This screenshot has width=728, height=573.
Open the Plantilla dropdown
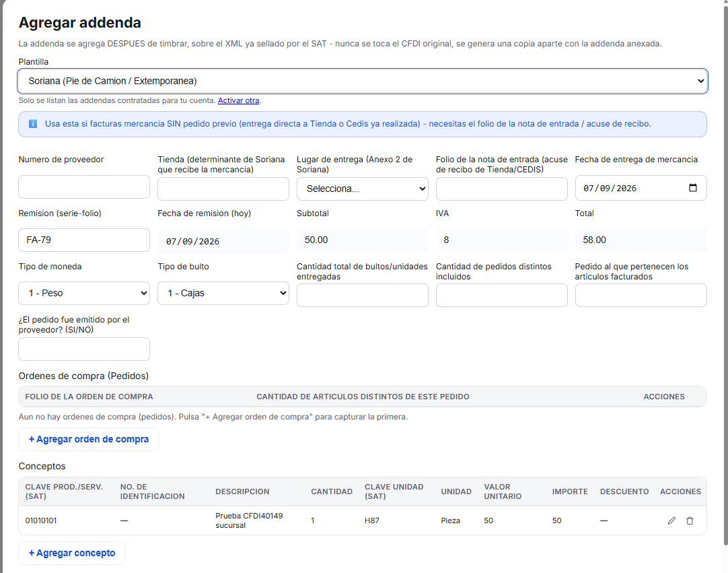(x=363, y=81)
